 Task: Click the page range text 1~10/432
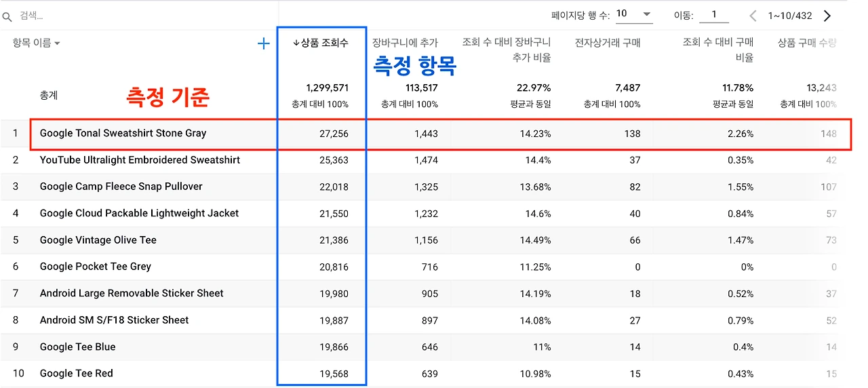click(789, 16)
